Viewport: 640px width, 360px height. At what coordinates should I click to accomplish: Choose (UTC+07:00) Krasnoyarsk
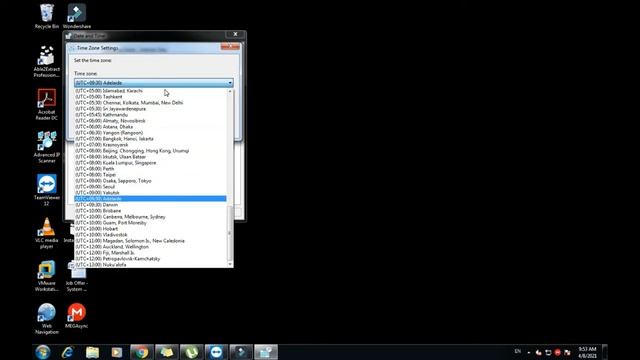[150, 144]
